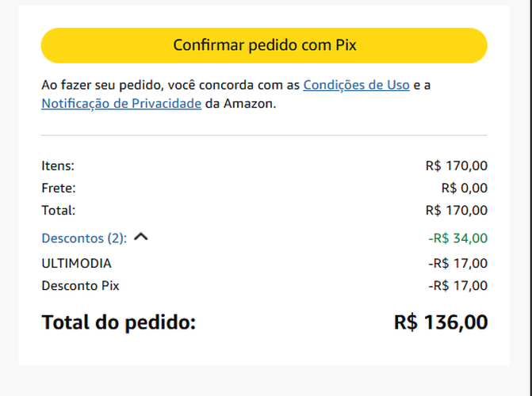
Task: Click the subtotal value on the Total row
Action: pyautogui.click(x=456, y=210)
